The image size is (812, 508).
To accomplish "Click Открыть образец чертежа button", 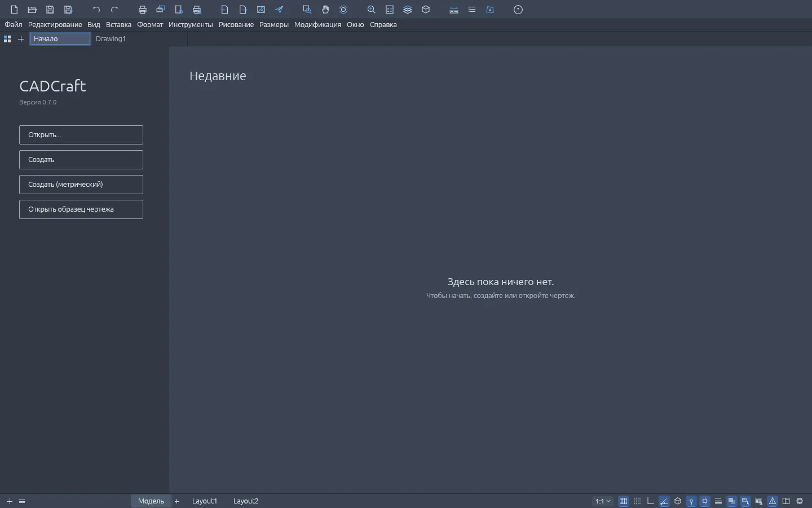I will [81, 209].
